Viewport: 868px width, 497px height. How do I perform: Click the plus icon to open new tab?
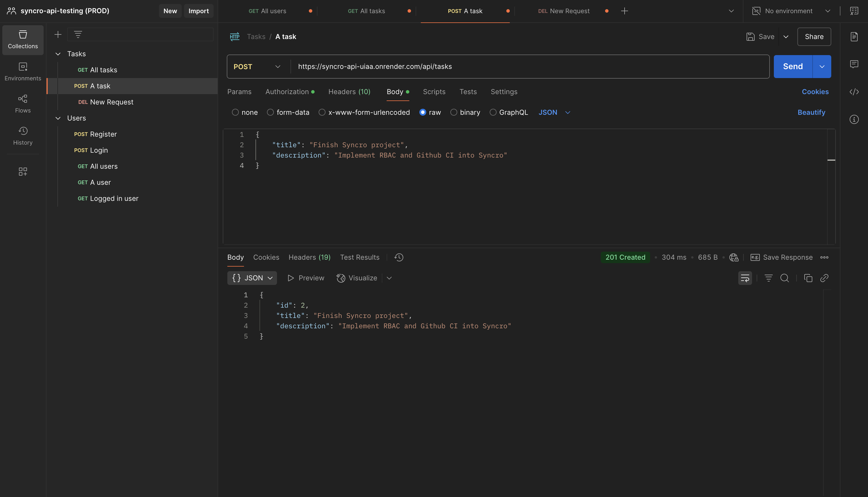tap(625, 11)
